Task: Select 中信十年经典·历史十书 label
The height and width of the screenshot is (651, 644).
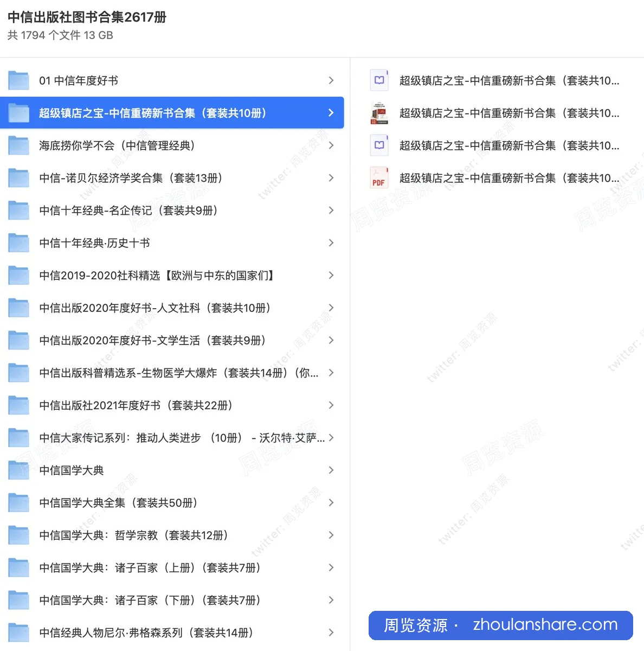Action: (x=94, y=243)
